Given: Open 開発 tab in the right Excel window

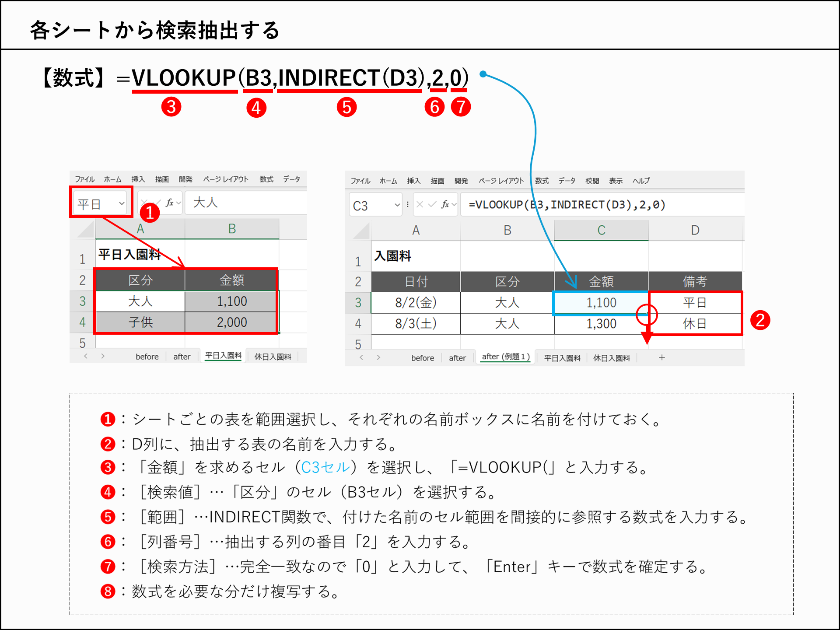Looking at the screenshot, I should [x=461, y=181].
